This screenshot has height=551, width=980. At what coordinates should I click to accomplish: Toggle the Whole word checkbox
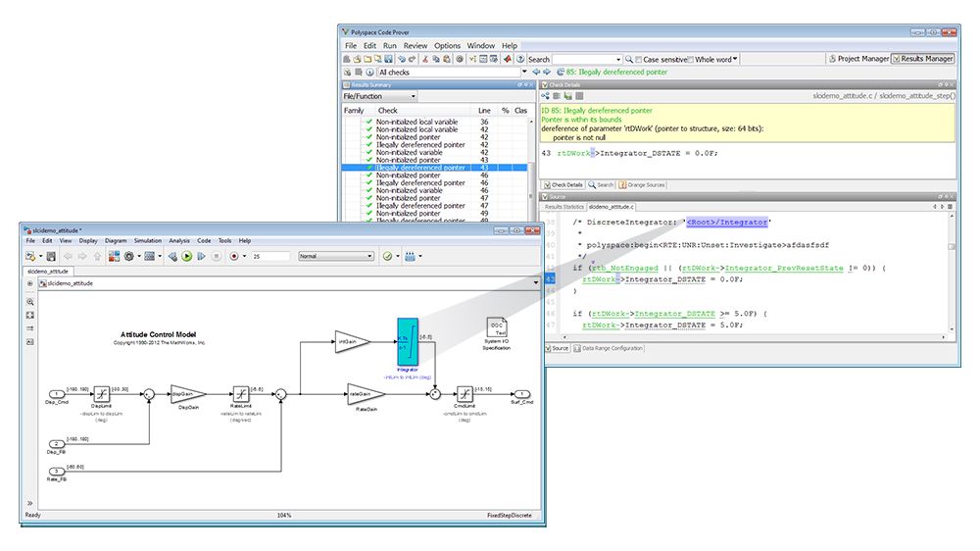pos(691,59)
